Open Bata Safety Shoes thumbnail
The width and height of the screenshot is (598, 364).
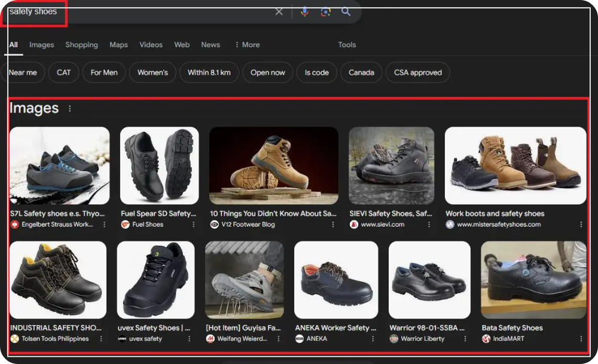click(x=533, y=280)
